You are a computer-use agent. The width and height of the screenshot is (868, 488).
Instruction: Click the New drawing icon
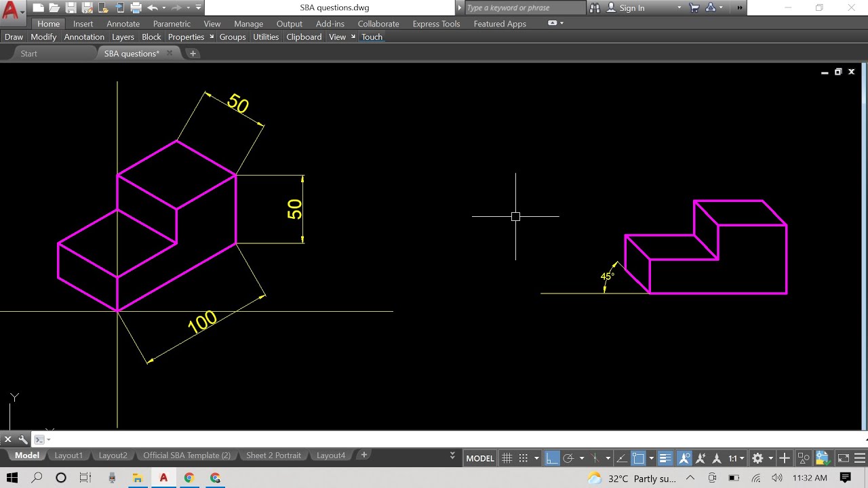coord(38,8)
